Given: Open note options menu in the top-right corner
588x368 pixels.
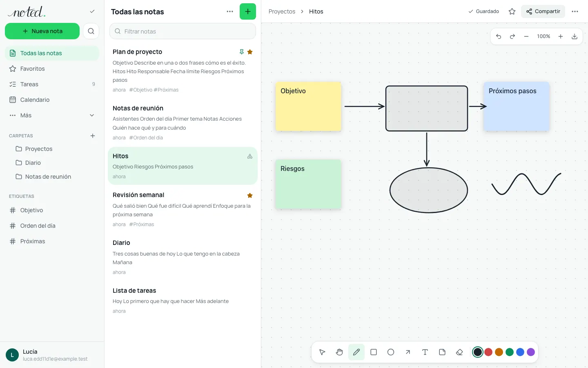Looking at the screenshot, I should click(x=575, y=11).
